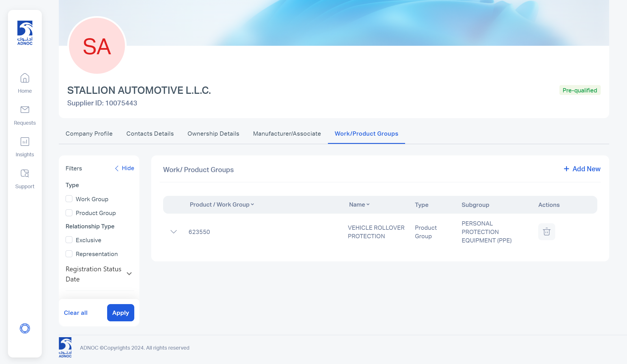Open the Support icon in sidebar
This screenshot has height=364, width=627.
tap(25, 174)
